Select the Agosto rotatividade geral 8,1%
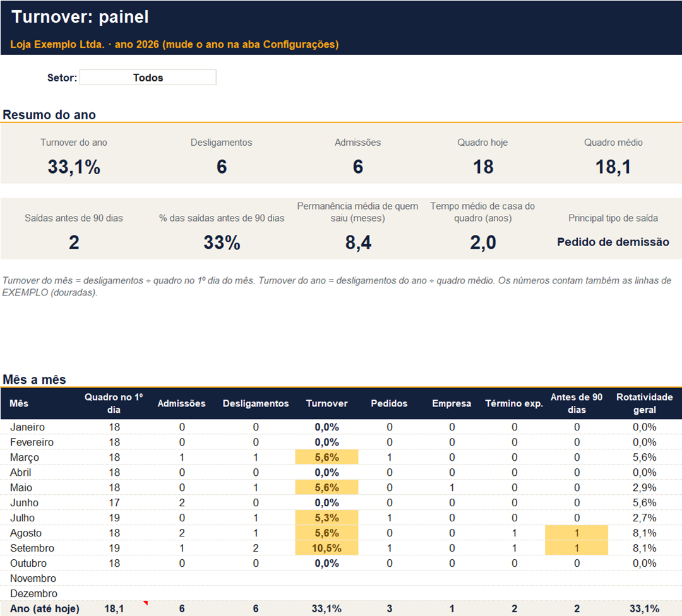This screenshot has height=616, width=682. pyautogui.click(x=644, y=533)
